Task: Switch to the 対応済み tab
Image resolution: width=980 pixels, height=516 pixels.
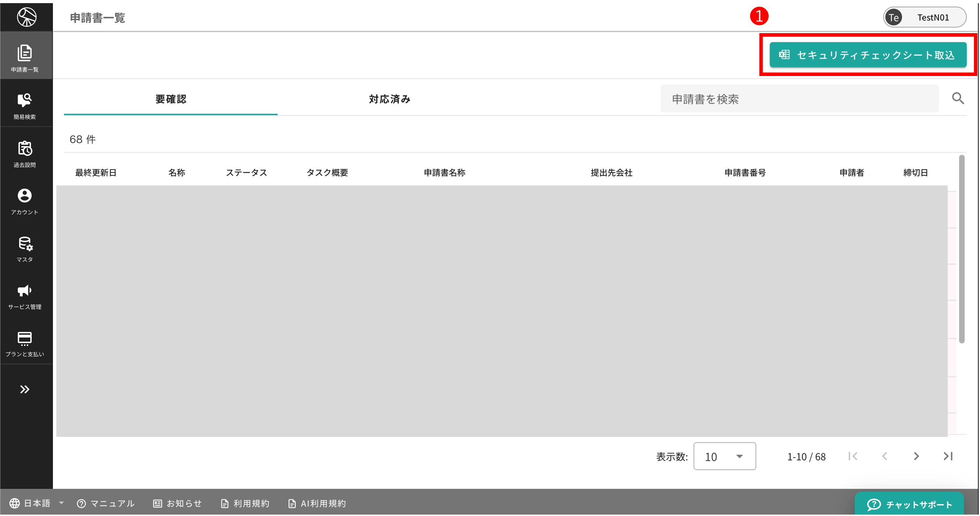Action: [389, 99]
